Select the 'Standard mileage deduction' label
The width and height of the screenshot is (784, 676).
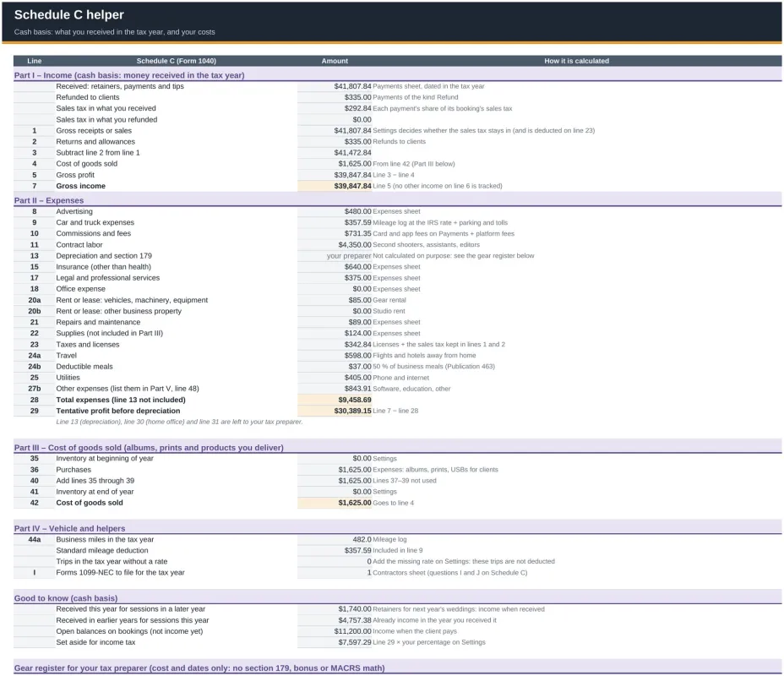[x=102, y=550]
